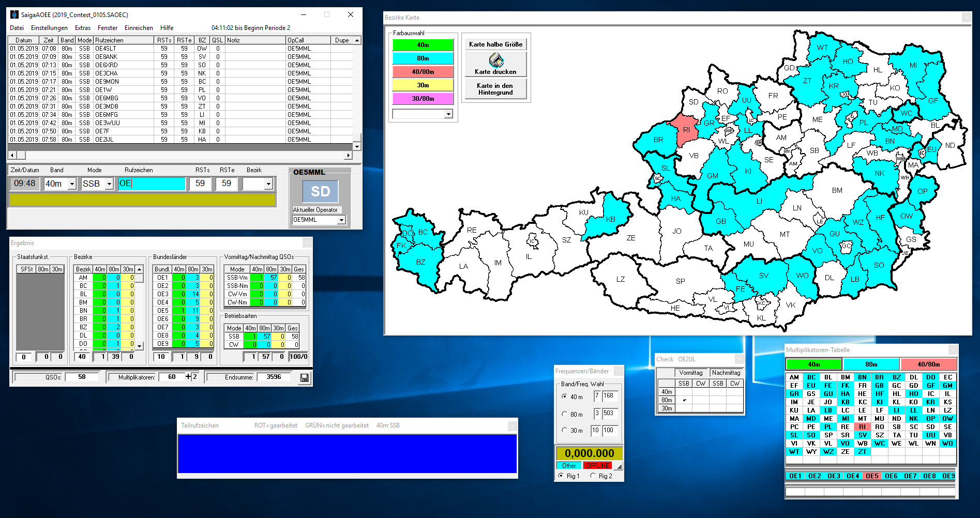Expand the Mode dropdown showing SSB

[109, 184]
